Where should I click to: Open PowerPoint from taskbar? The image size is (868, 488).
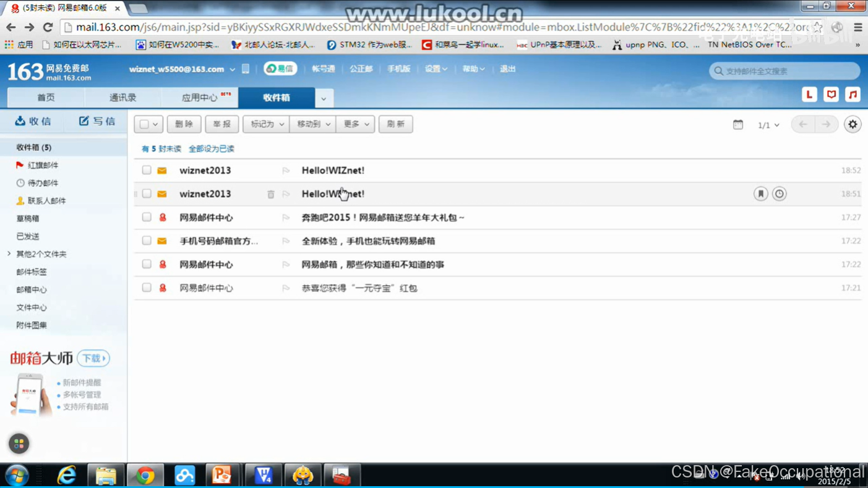221,476
